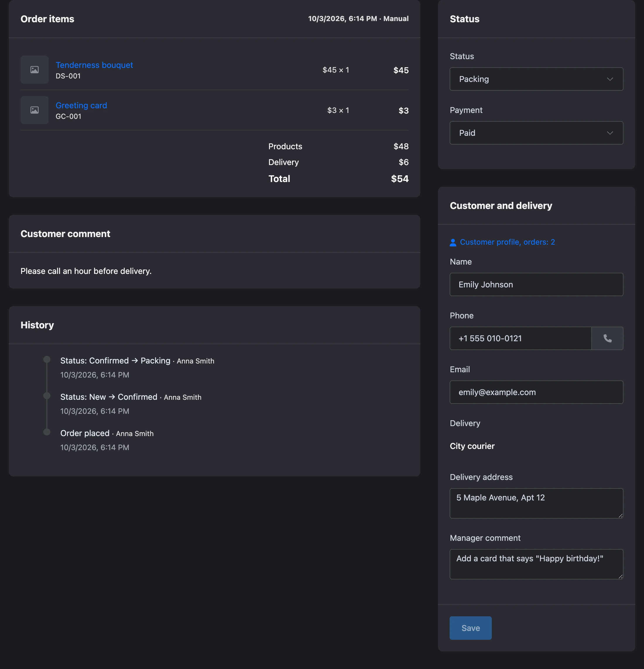The width and height of the screenshot is (644, 669).
Task: Click the Order placed timeline dot
Action: (x=47, y=432)
